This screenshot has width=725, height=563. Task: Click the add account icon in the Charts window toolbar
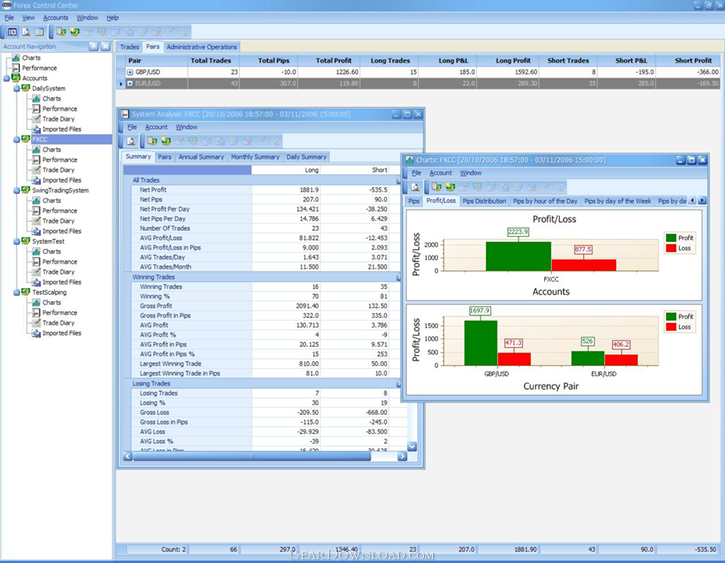click(x=436, y=187)
